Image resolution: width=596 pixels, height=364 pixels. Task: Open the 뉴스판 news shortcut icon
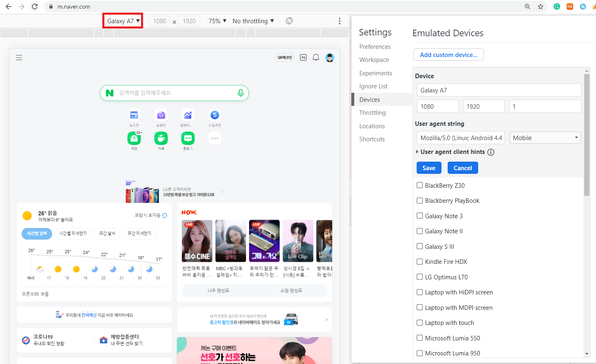(x=134, y=115)
